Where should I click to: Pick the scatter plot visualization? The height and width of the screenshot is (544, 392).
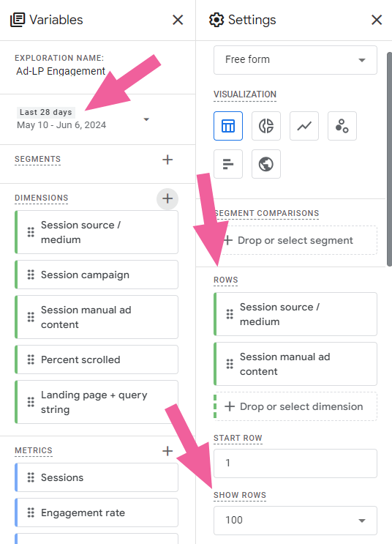click(x=342, y=126)
